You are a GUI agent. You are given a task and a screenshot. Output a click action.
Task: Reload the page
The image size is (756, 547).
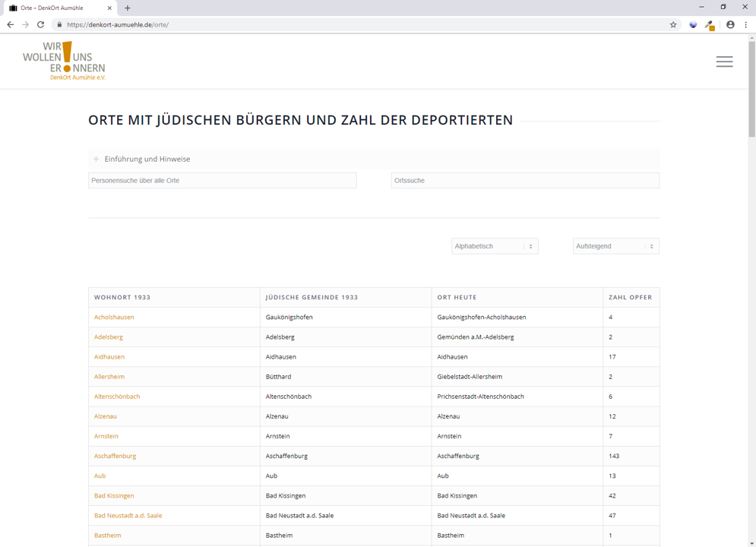pyautogui.click(x=41, y=24)
